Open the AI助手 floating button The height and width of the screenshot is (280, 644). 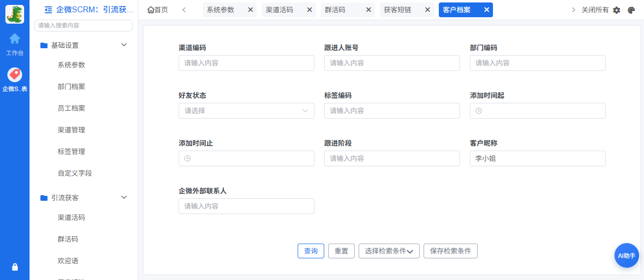click(x=627, y=255)
